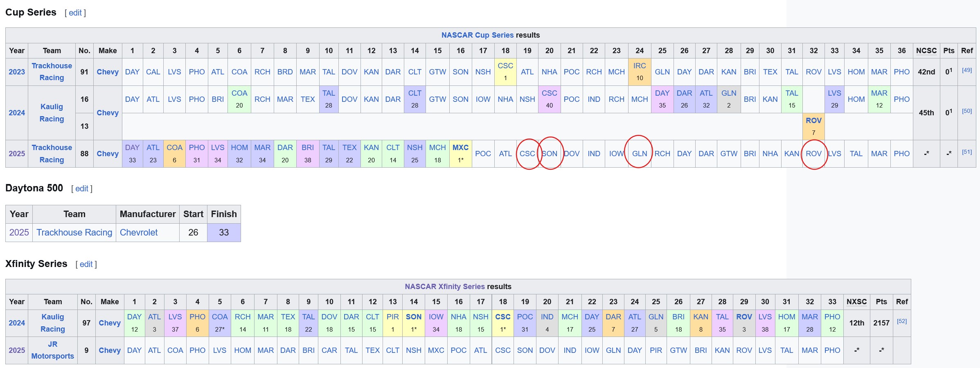Open the NASCAR Xfinity Series link in table header
The image size is (980, 368).
point(444,287)
